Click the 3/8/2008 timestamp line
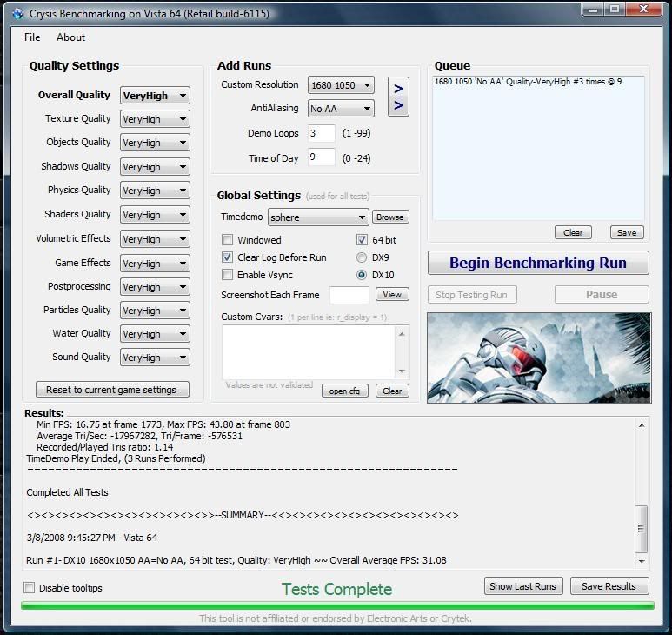 click(91, 538)
